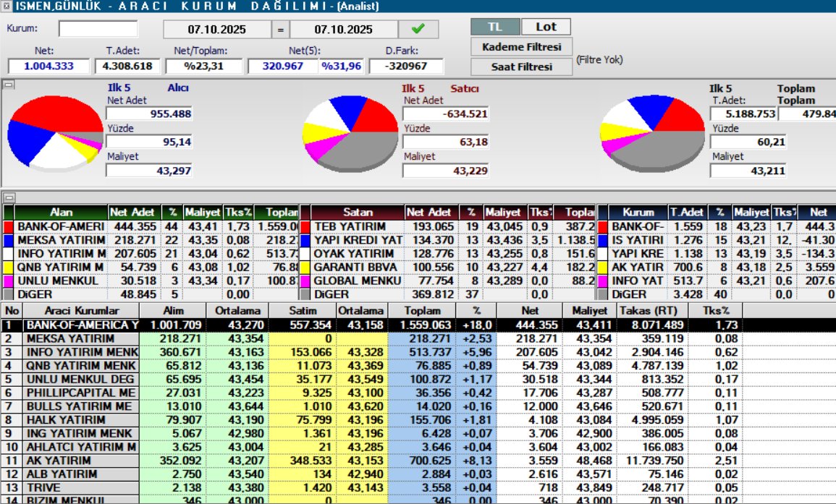This screenshot has width=836, height=504.
Task: Switch to TL view
Action: pyautogui.click(x=495, y=27)
